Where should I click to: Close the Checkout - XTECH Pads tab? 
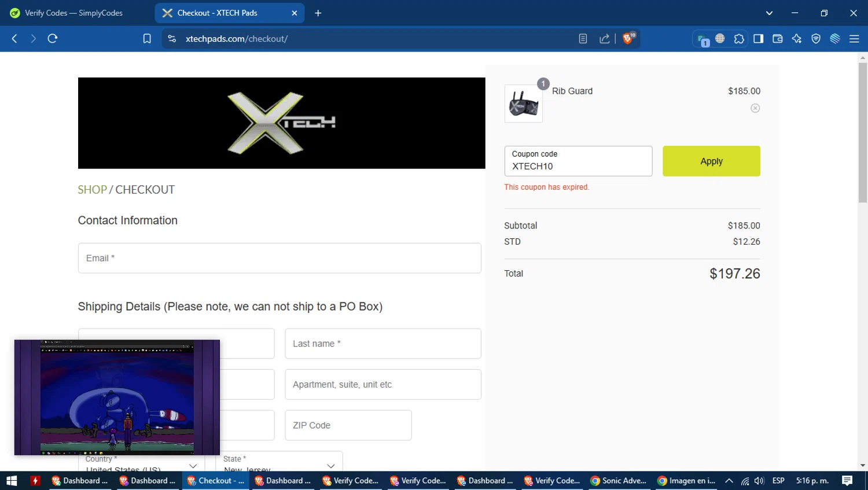(x=295, y=13)
